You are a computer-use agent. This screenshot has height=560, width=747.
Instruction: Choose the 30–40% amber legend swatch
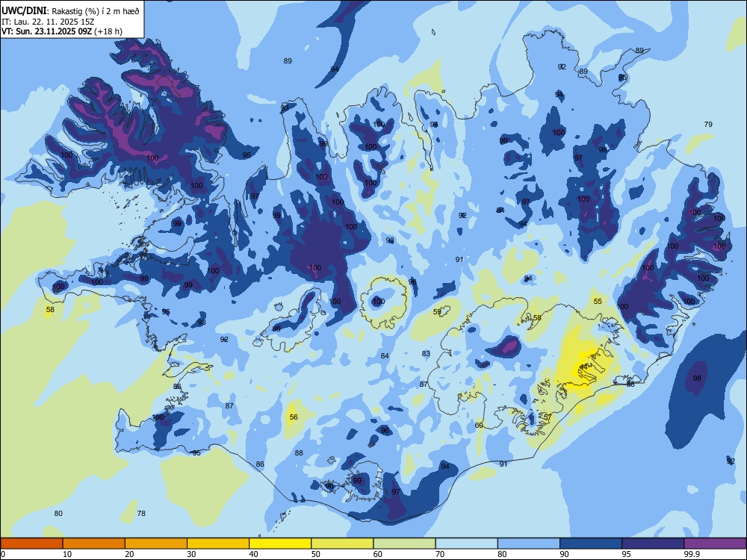(218, 544)
